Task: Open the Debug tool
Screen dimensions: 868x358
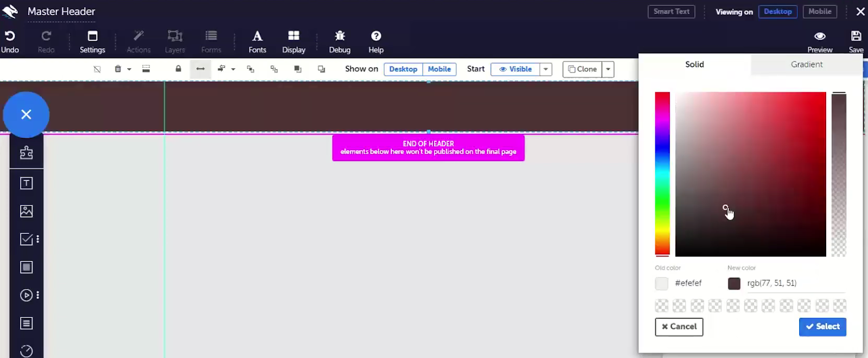Action: pyautogui.click(x=340, y=42)
